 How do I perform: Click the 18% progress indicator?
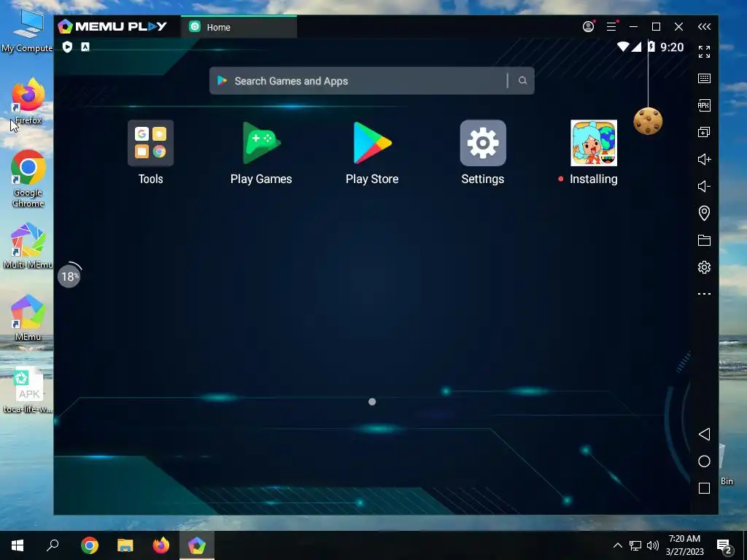pyautogui.click(x=69, y=276)
